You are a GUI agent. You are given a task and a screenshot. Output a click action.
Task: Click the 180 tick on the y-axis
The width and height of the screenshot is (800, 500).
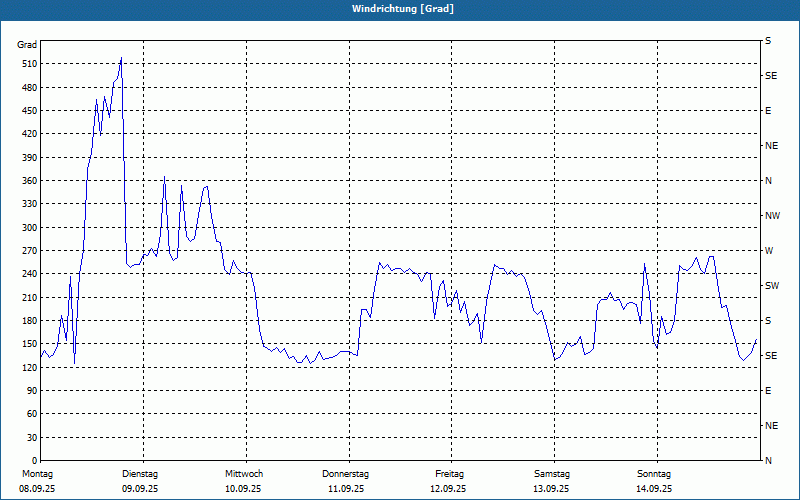point(27,321)
